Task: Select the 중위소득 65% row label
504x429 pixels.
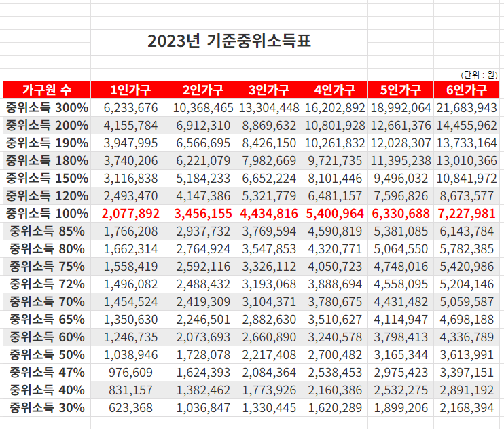Action: (x=47, y=320)
